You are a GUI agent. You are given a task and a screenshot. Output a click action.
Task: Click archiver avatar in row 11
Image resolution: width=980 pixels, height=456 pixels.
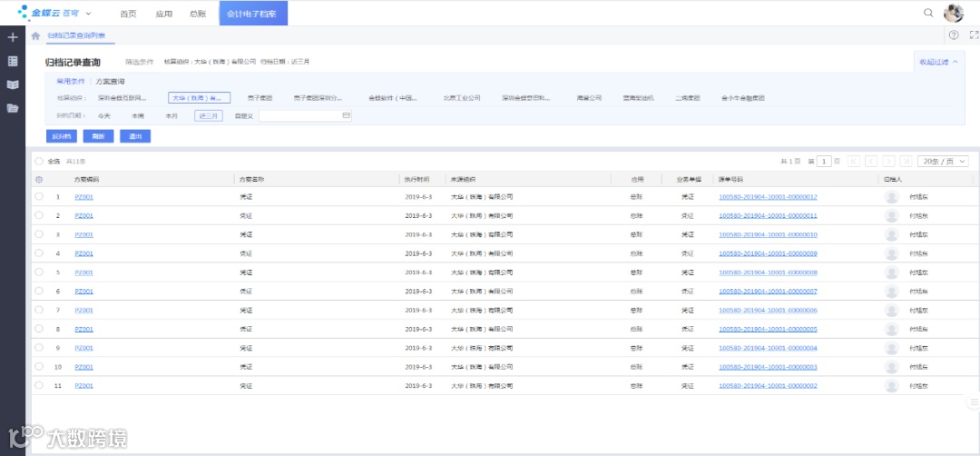[x=892, y=386]
